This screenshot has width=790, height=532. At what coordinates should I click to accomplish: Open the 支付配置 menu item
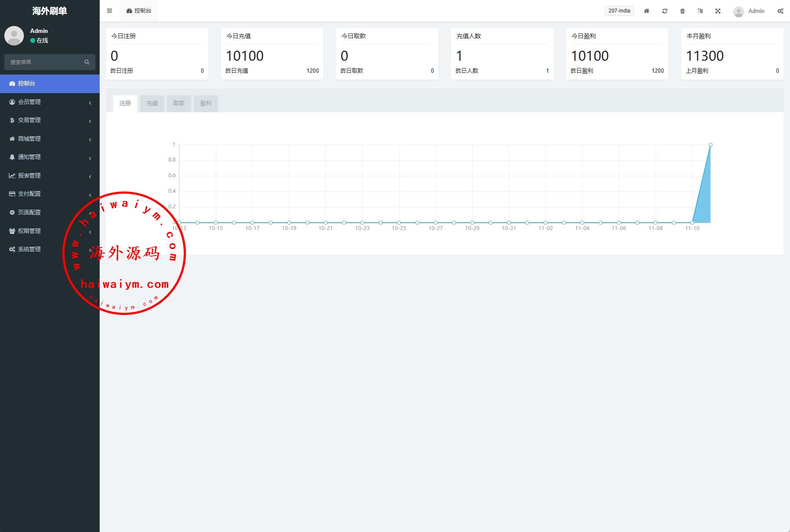tap(29, 194)
